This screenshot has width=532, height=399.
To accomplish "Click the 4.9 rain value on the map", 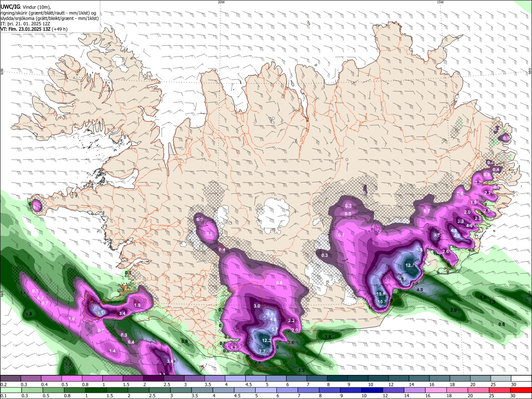I will click(x=420, y=290).
